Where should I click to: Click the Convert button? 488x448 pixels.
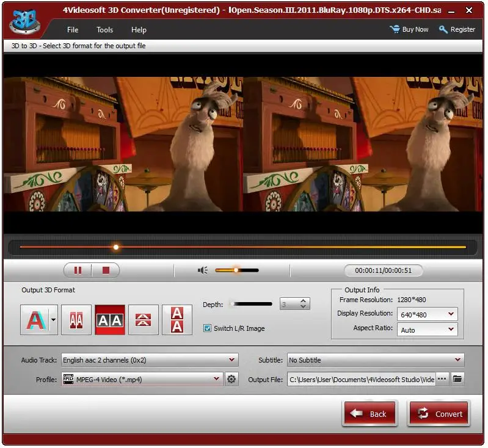click(x=439, y=414)
